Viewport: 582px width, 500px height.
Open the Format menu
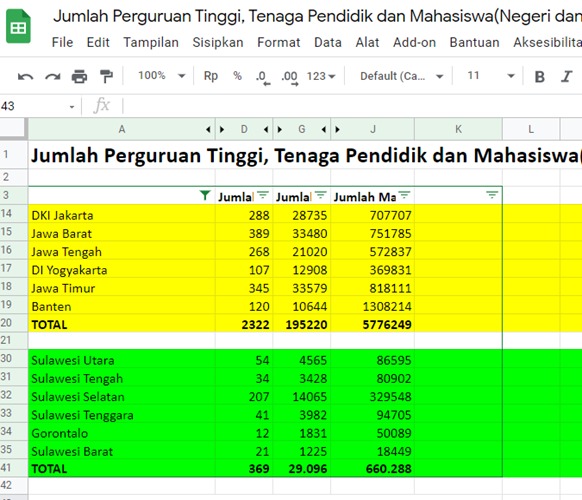coord(278,43)
